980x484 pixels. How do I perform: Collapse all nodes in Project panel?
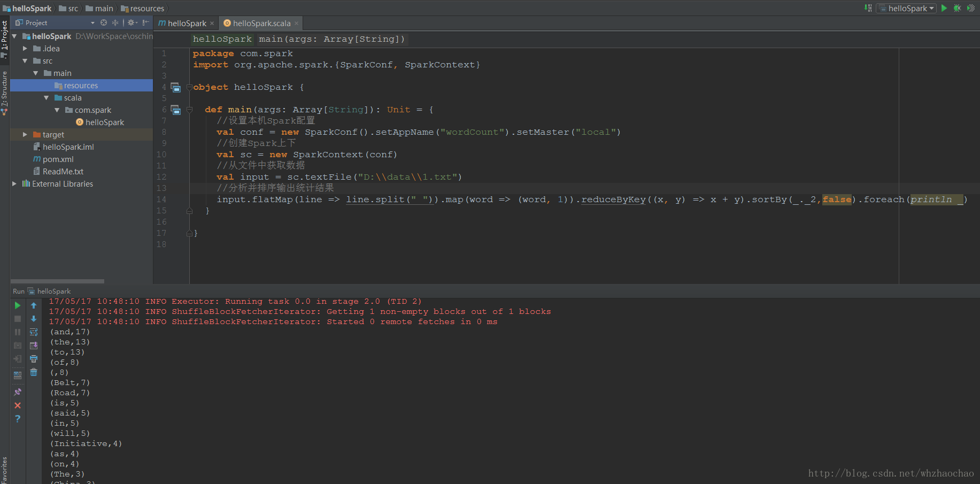coord(115,22)
